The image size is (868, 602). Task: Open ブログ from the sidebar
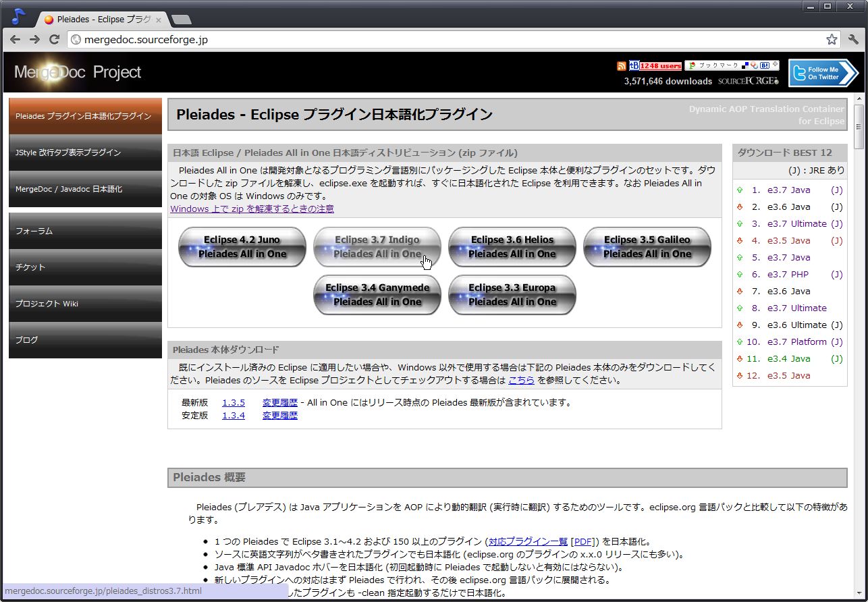(x=85, y=339)
